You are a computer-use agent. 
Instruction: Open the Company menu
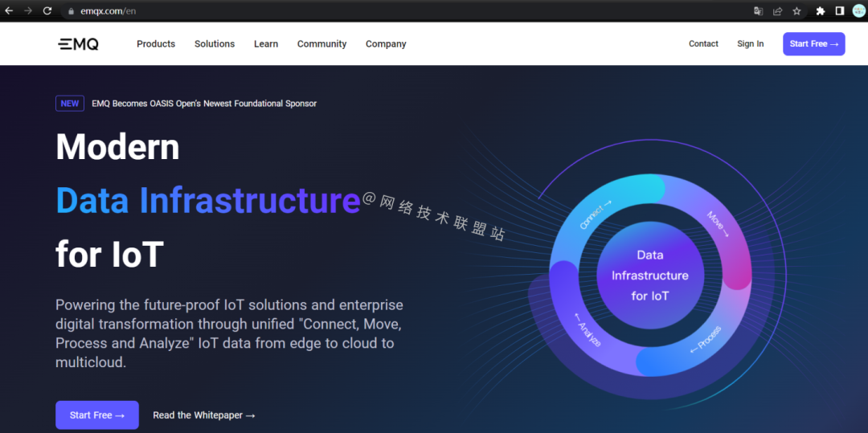(x=386, y=43)
